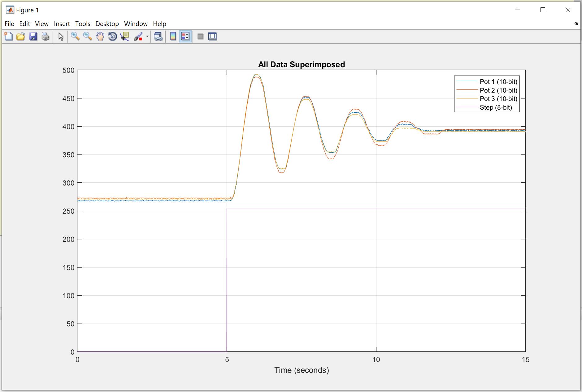Toggle the Edit Plot arrow tool
The image size is (582, 392).
tap(61, 37)
